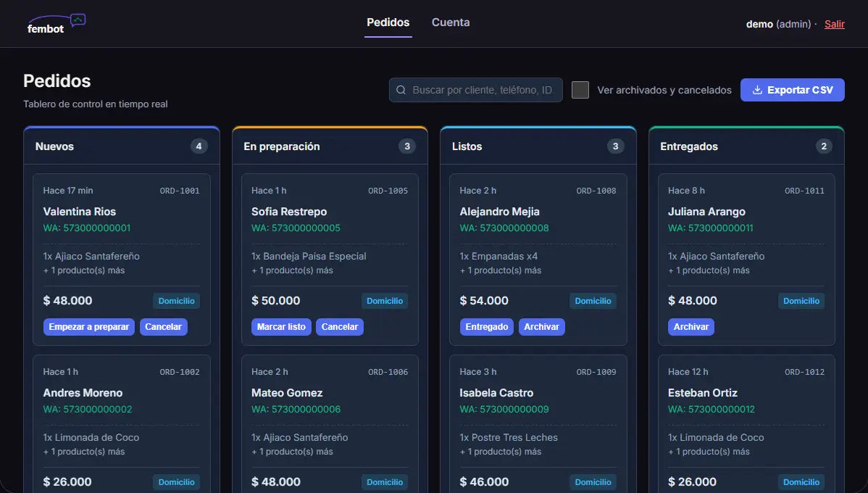Archive Alejandro Mejia order ORD-1008
The height and width of the screenshot is (493, 868).
(541, 327)
